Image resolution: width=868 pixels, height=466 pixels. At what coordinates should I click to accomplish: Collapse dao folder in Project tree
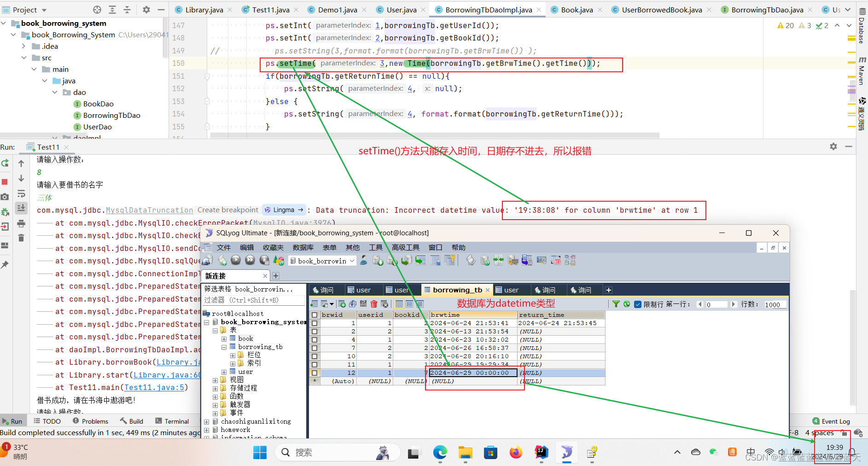55,92
